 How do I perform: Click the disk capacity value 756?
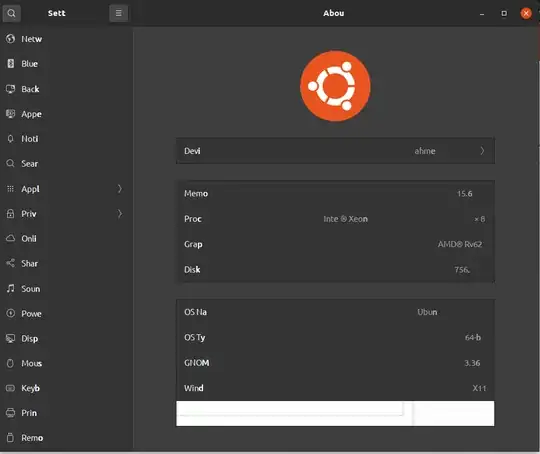click(x=462, y=269)
